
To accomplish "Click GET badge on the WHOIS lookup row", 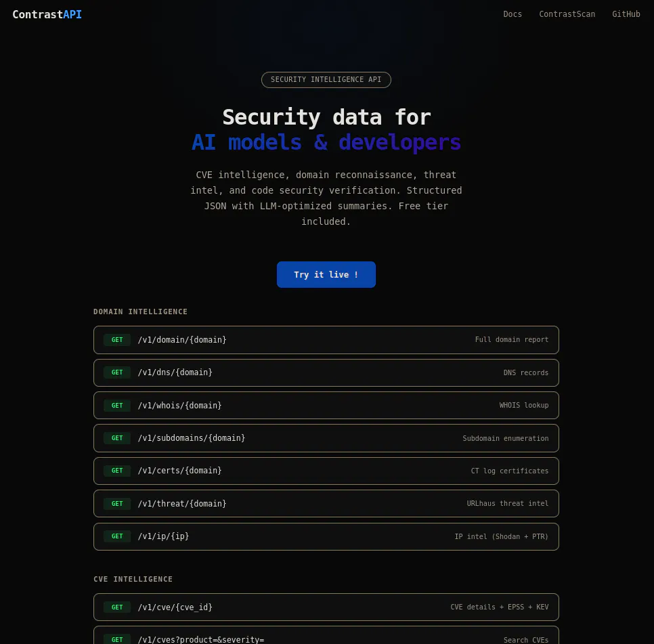I will click(x=117, y=406).
